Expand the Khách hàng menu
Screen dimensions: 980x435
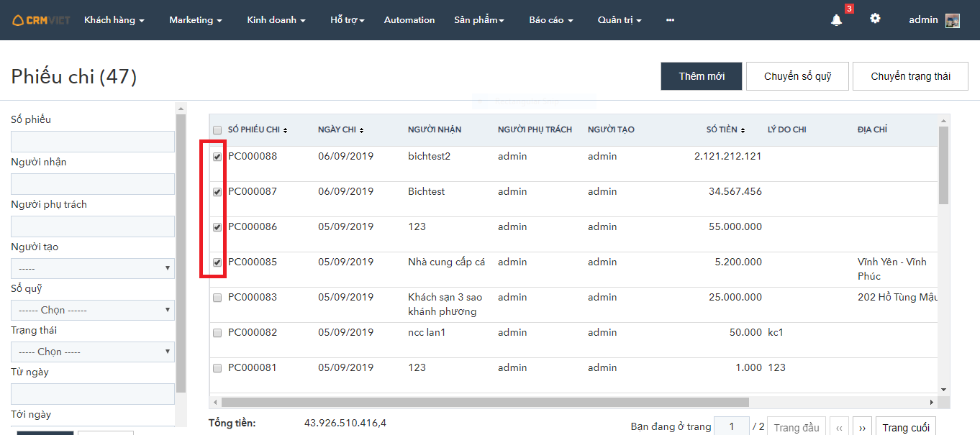point(114,20)
